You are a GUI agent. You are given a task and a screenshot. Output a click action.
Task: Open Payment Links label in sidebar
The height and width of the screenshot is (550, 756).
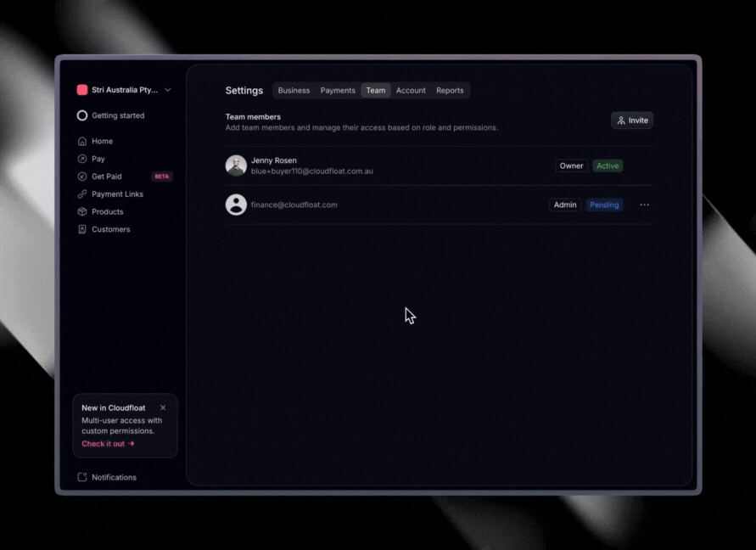click(117, 194)
